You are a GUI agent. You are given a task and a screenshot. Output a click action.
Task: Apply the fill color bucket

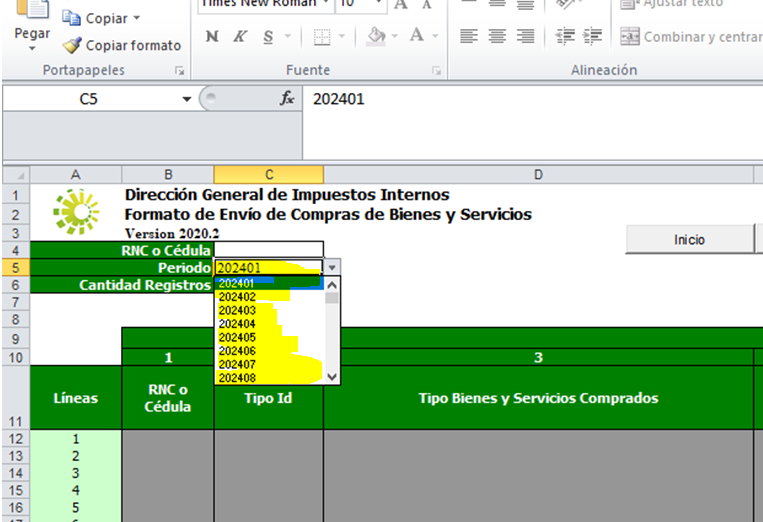pos(376,36)
